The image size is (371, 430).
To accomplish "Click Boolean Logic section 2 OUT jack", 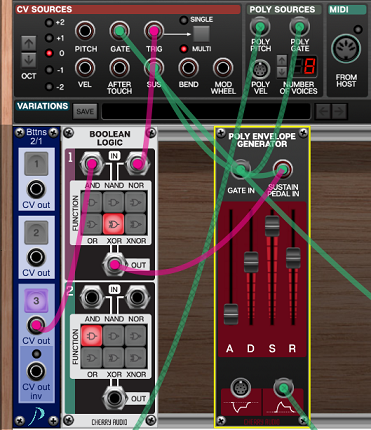I will (114, 398).
